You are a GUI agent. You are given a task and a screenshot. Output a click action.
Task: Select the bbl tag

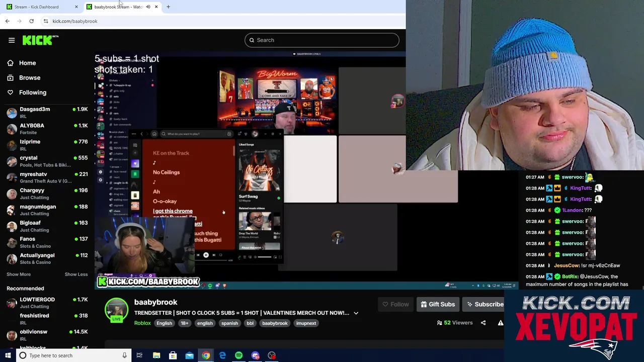pos(250,323)
